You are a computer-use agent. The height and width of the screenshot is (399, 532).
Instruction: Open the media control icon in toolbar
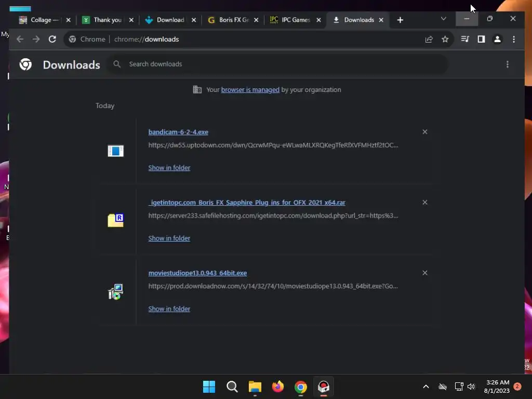point(465,39)
